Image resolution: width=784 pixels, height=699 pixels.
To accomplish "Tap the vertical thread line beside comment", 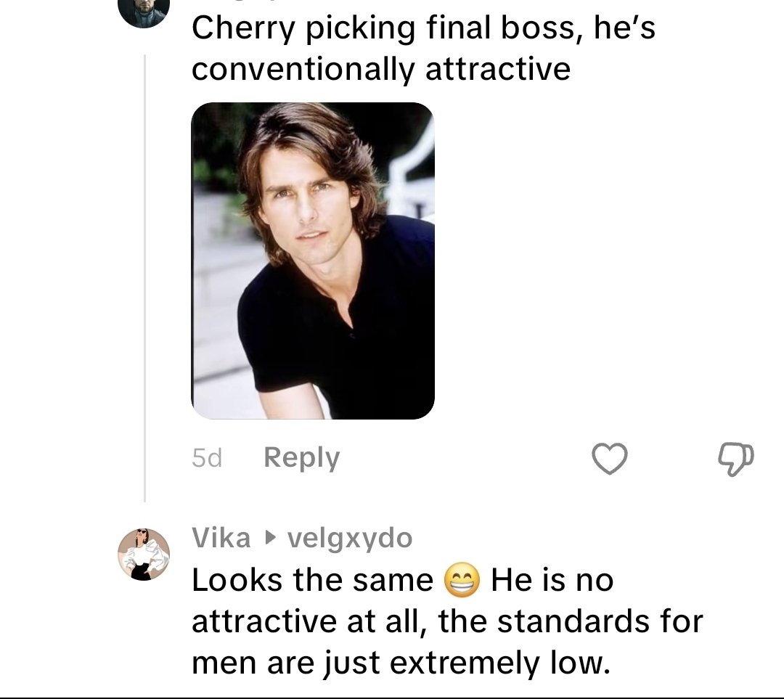I will (144, 276).
